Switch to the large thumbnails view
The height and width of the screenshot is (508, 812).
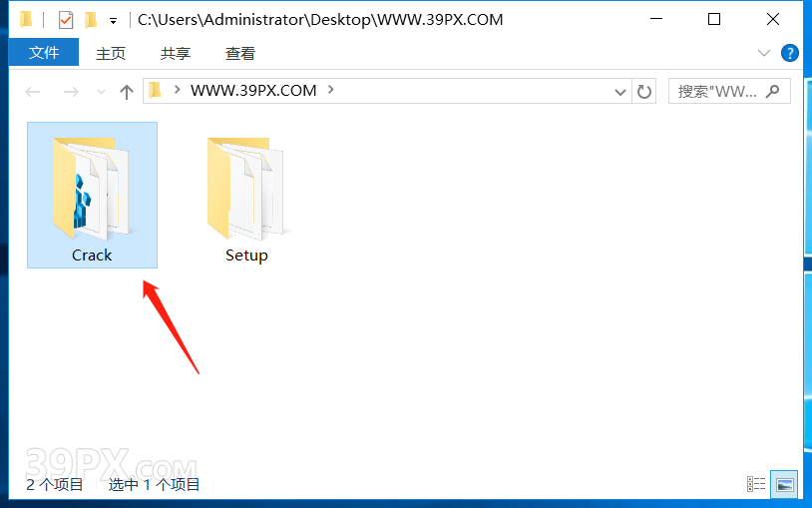click(x=784, y=484)
